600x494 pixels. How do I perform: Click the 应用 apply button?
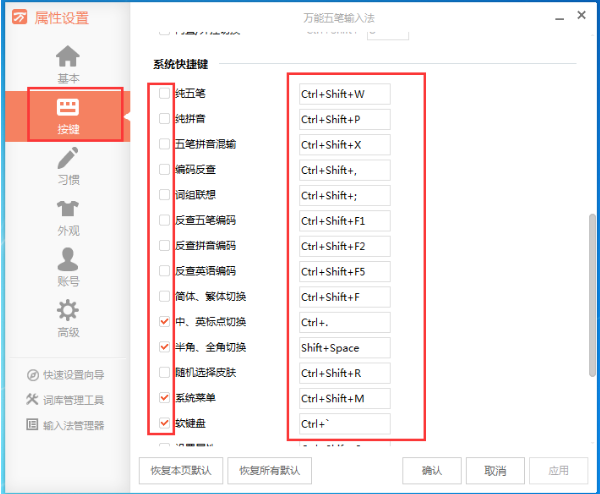pyautogui.click(x=558, y=470)
